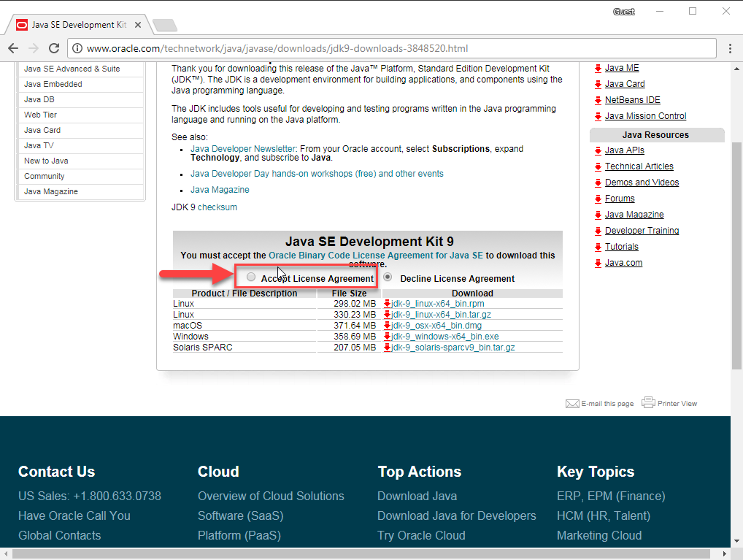Download jdk-9_linux-x64_bin.tar.gz file link
The width and height of the screenshot is (743, 560).
click(441, 315)
